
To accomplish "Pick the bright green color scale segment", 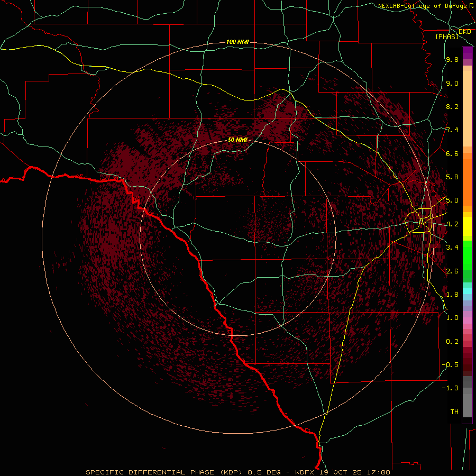I will point(467,254).
